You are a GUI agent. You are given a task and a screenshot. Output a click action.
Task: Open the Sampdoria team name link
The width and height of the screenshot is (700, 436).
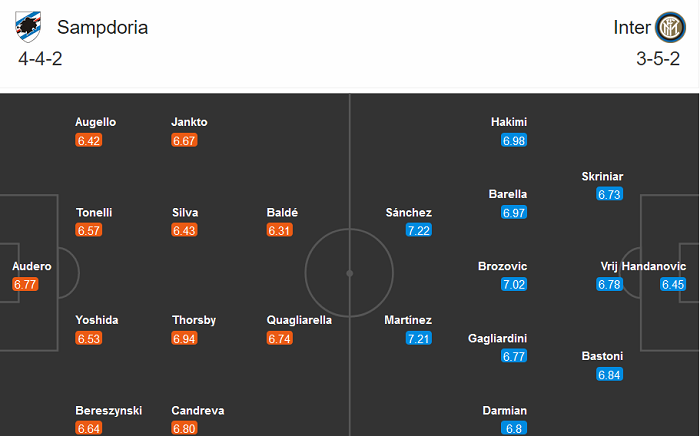point(102,28)
